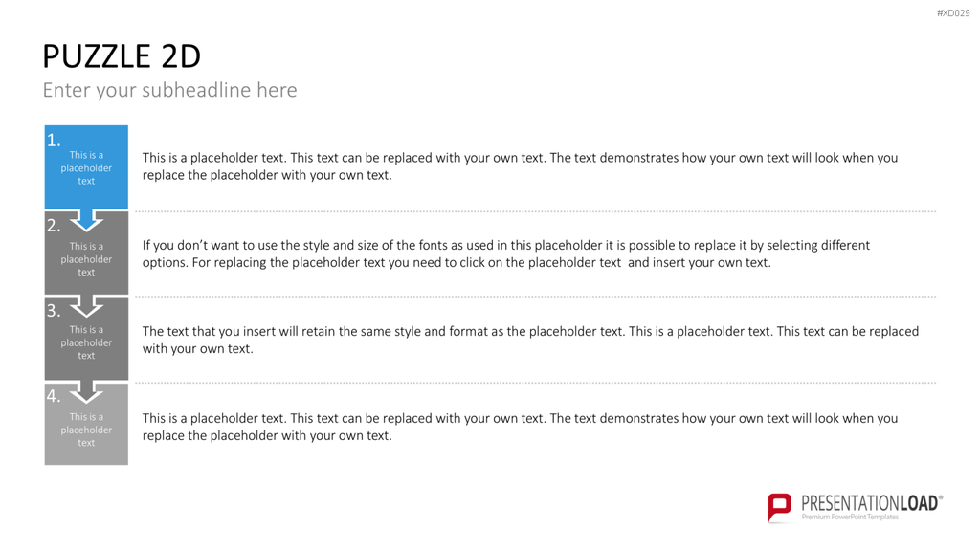980x551 pixels.
Task: Click the dark gray step 2 block
Action: point(86,253)
